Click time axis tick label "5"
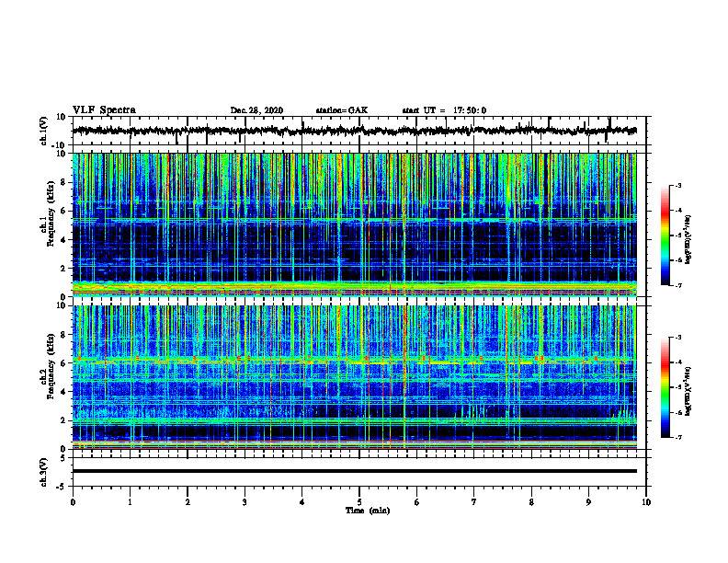728x563 pixels. pos(359,502)
